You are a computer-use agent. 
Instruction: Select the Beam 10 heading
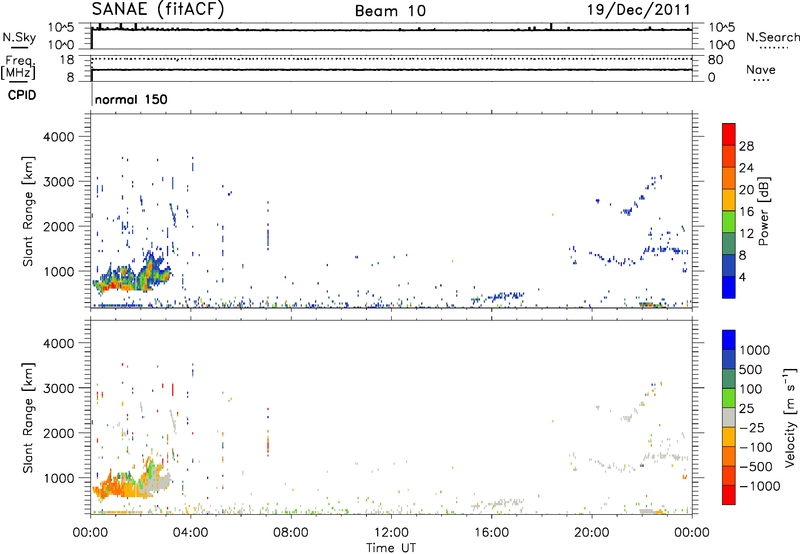390,11
